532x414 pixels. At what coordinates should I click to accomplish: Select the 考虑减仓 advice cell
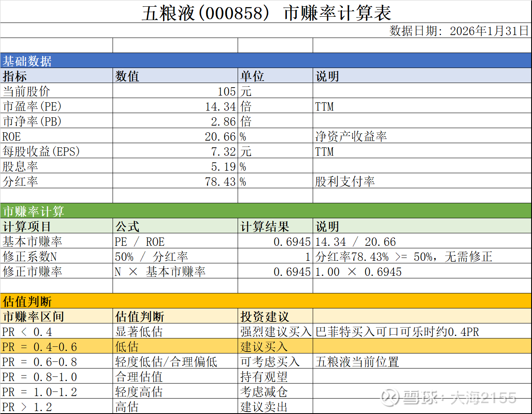point(275,391)
